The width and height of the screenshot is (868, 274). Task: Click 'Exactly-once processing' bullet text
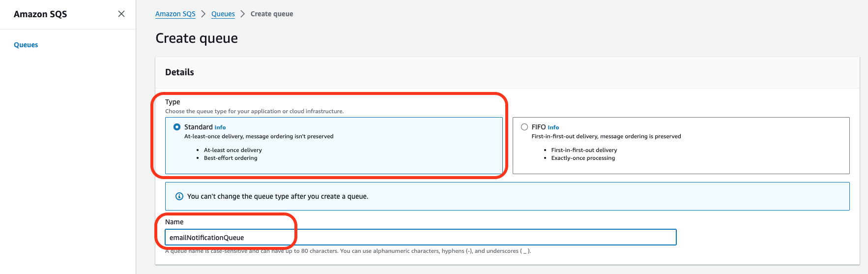583,158
